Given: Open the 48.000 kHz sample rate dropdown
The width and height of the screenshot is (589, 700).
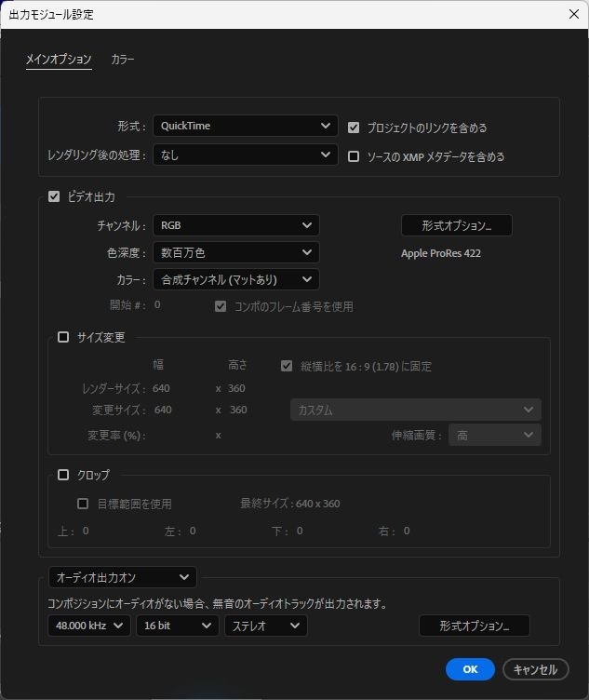Looking at the screenshot, I should tap(88, 626).
